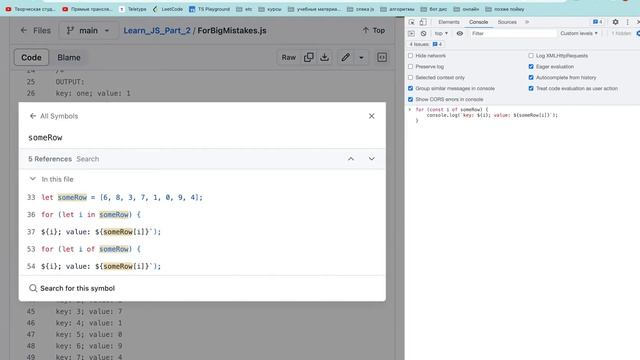640x360 pixels.
Task: Copy raw file contents icon
Action: tap(309, 58)
